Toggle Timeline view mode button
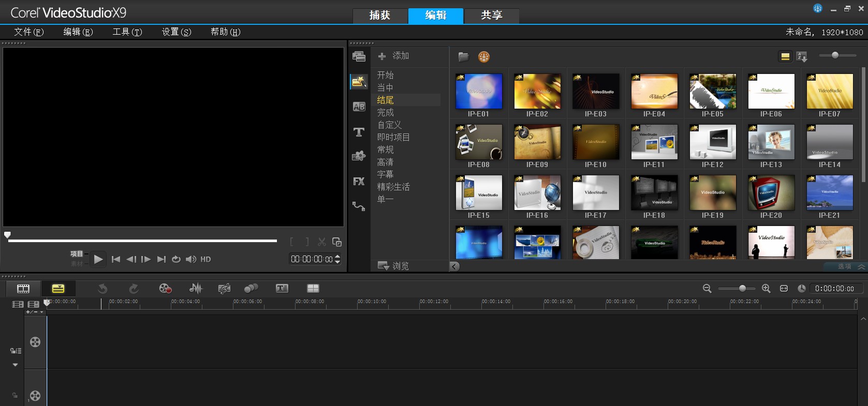The height and width of the screenshot is (406, 868). point(58,289)
